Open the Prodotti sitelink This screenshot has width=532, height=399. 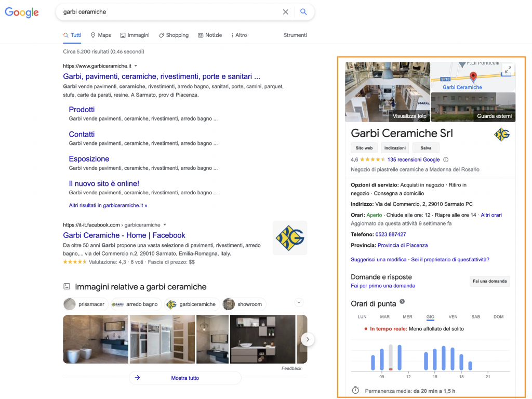82,110
